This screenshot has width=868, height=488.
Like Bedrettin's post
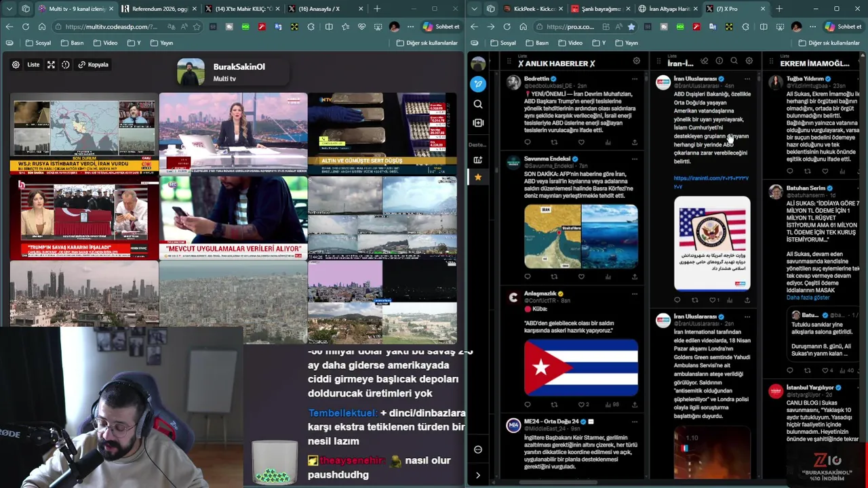[581, 142]
